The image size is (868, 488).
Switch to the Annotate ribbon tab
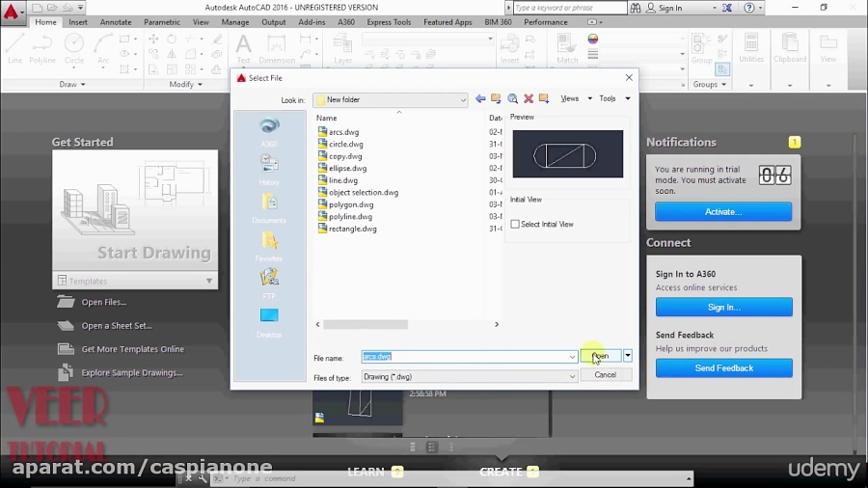point(116,22)
